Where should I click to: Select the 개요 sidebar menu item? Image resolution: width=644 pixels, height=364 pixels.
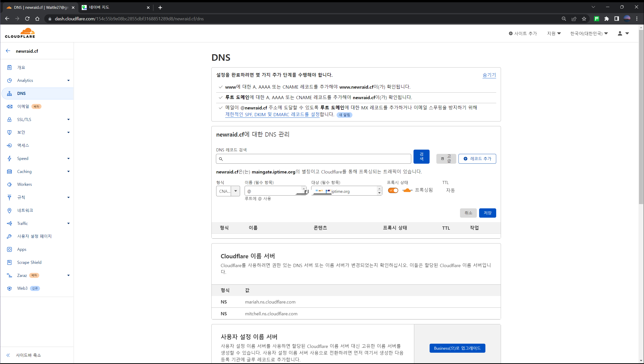click(21, 67)
